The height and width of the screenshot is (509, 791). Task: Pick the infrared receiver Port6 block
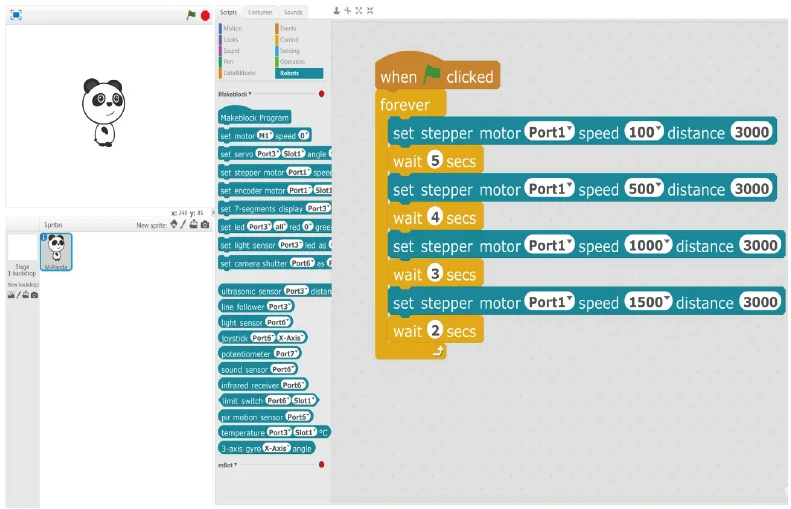(x=263, y=385)
